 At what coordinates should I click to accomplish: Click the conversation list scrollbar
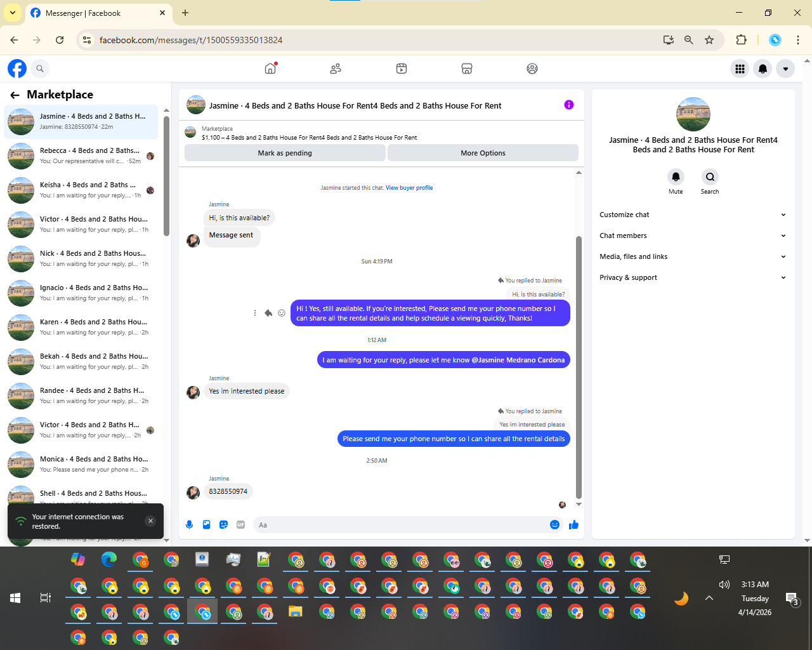(x=166, y=176)
